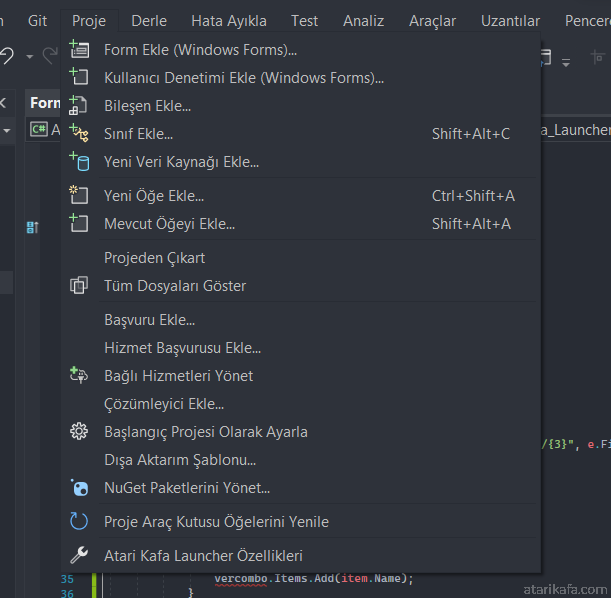
Task: Click the refresh icon for Araç Kutusu
Action: point(79,521)
